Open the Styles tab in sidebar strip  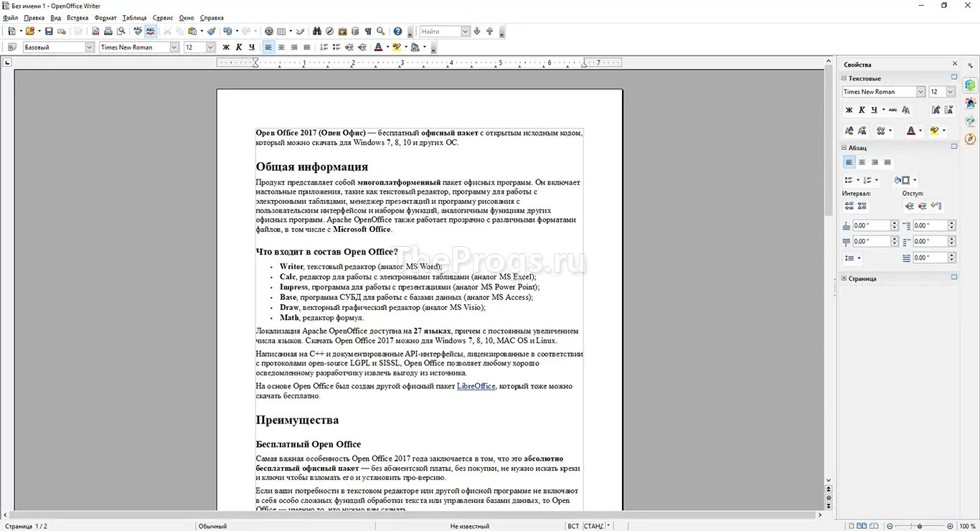pyautogui.click(x=970, y=103)
